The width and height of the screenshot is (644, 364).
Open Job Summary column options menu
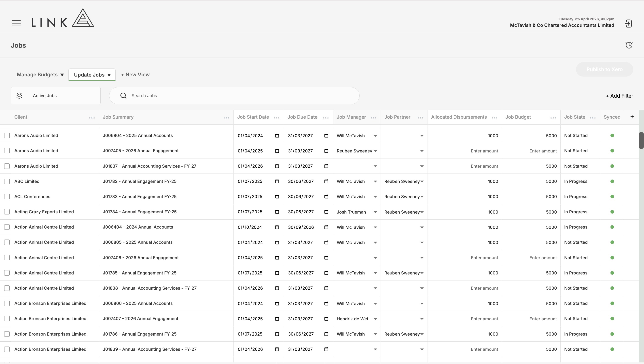pyautogui.click(x=226, y=118)
